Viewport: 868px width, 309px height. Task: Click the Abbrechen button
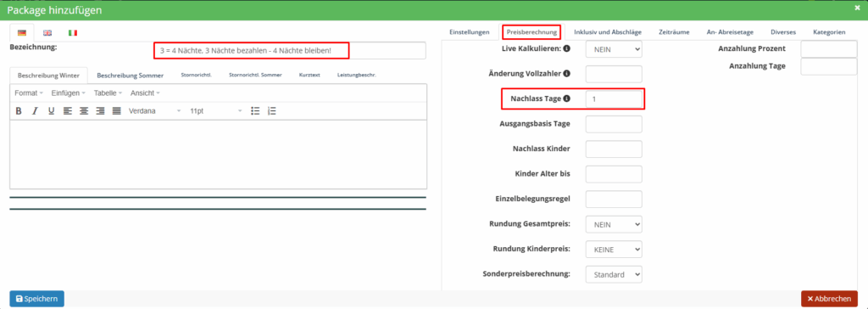829,299
